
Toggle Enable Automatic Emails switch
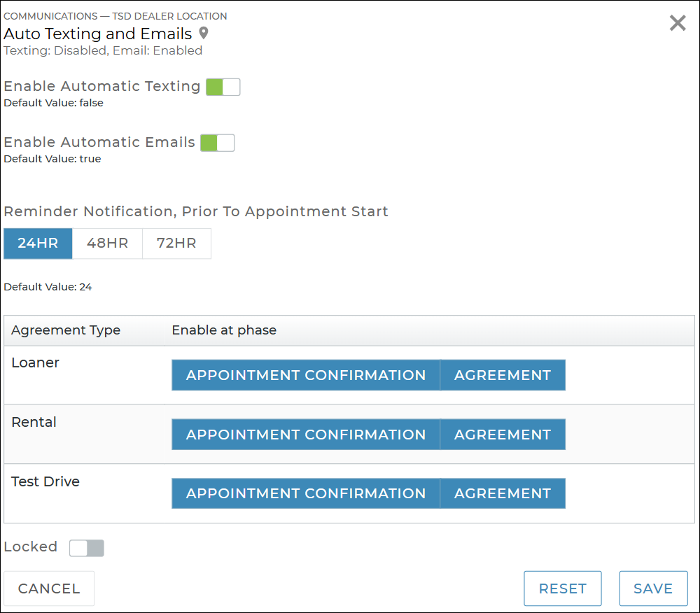(x=217, y=143)
